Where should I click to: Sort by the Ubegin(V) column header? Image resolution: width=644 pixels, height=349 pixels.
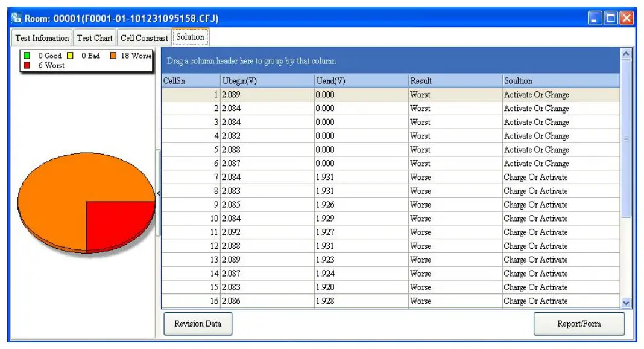(x=267, y=81)
